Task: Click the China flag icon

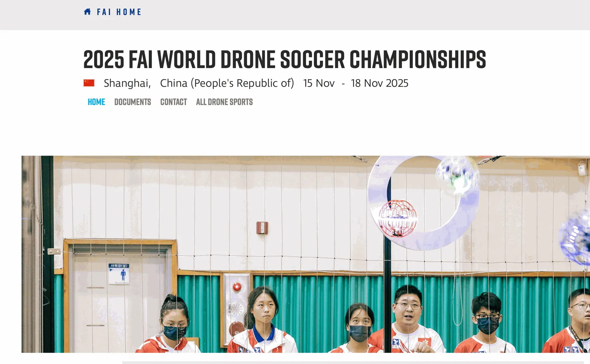Action: (89, 83)
